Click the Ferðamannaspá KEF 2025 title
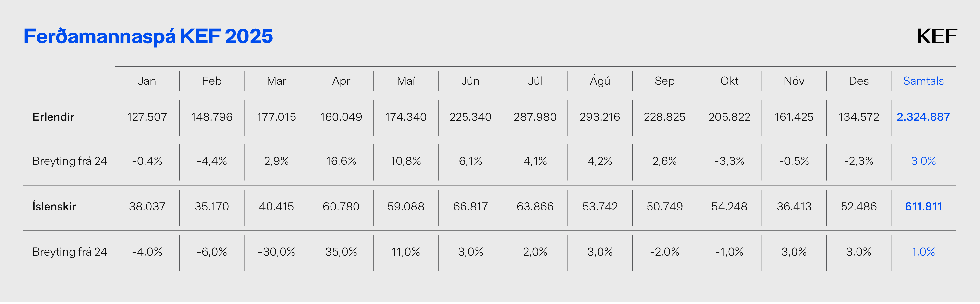 coord(148,36)
